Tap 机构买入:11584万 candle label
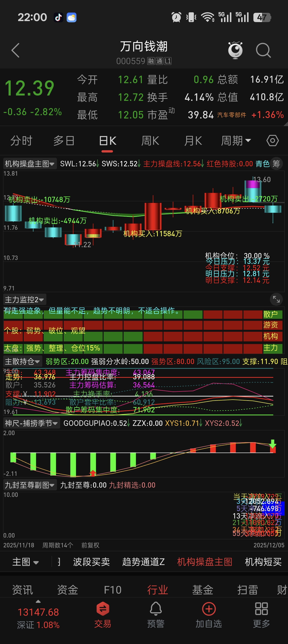Viewport: 288px width, 644px height. point(153,233)
